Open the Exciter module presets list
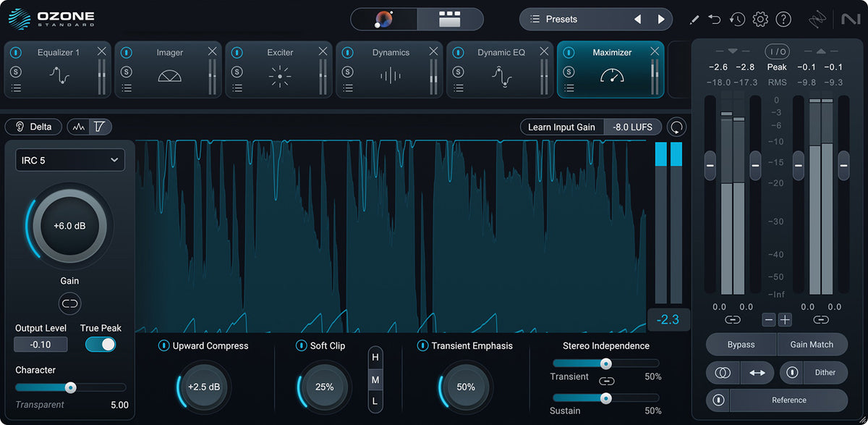 coord(237,88)
